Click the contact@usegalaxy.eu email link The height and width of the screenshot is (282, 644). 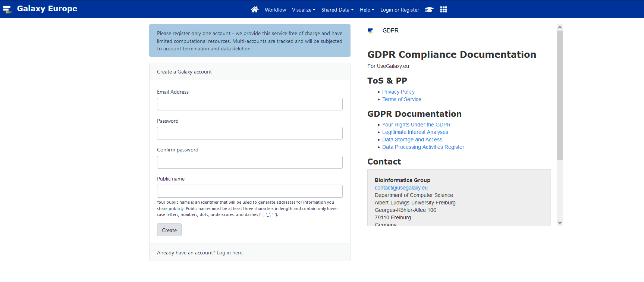(x=401, y=188)
